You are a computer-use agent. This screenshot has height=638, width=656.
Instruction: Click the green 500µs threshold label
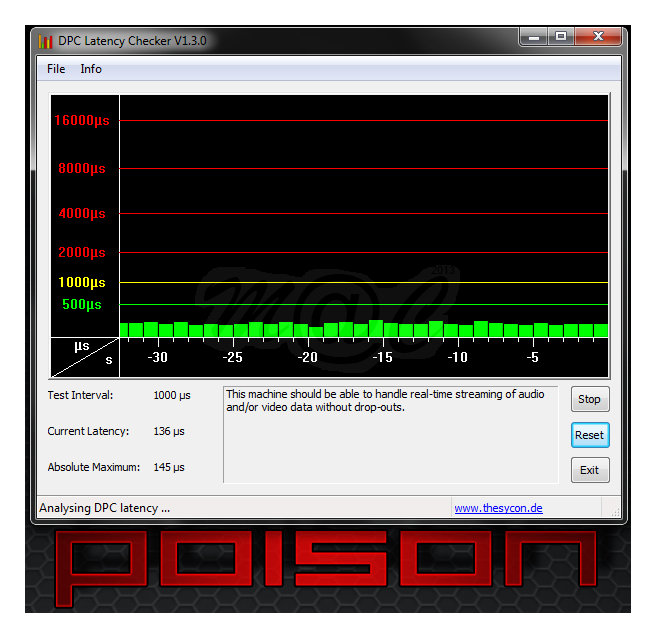point(82,305)
